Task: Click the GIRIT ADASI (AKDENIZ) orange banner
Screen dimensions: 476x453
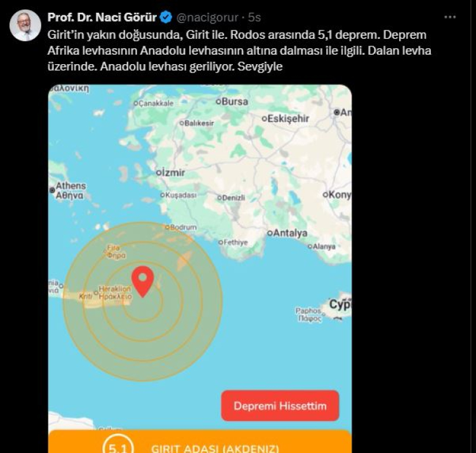Action: [x=200, y=442]
